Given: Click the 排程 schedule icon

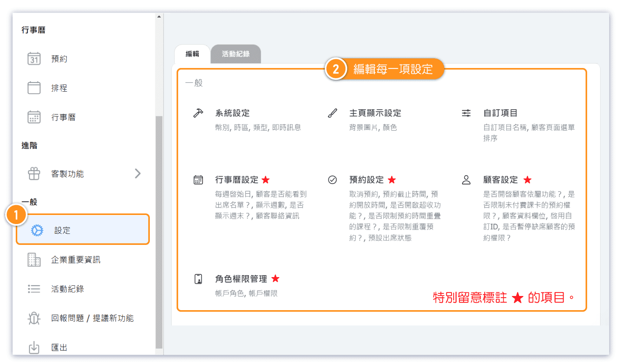Looking at the screenshot, I should [x=34, y=88].
